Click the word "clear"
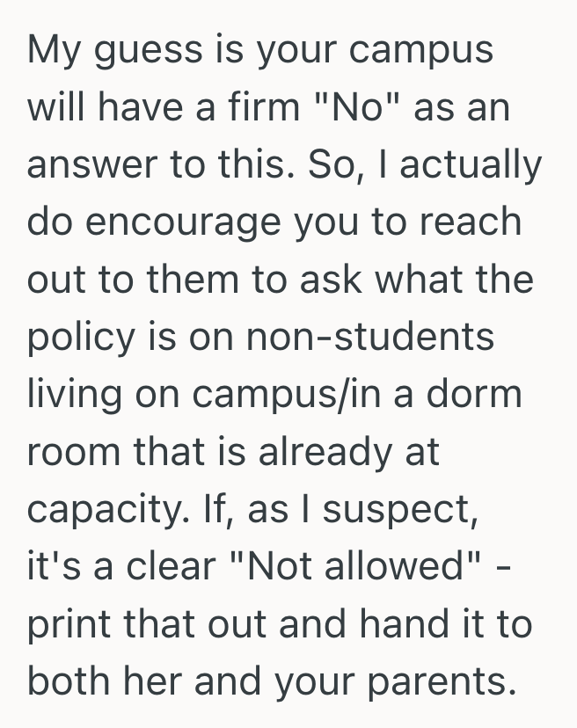This screenshot has height=728, width=577. point(169,565)
